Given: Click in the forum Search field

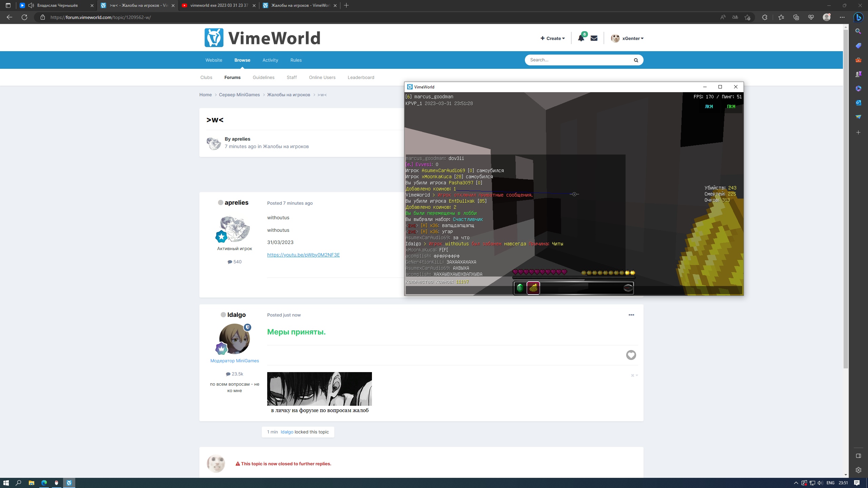Looking at the screenshot, I should 576,60.
